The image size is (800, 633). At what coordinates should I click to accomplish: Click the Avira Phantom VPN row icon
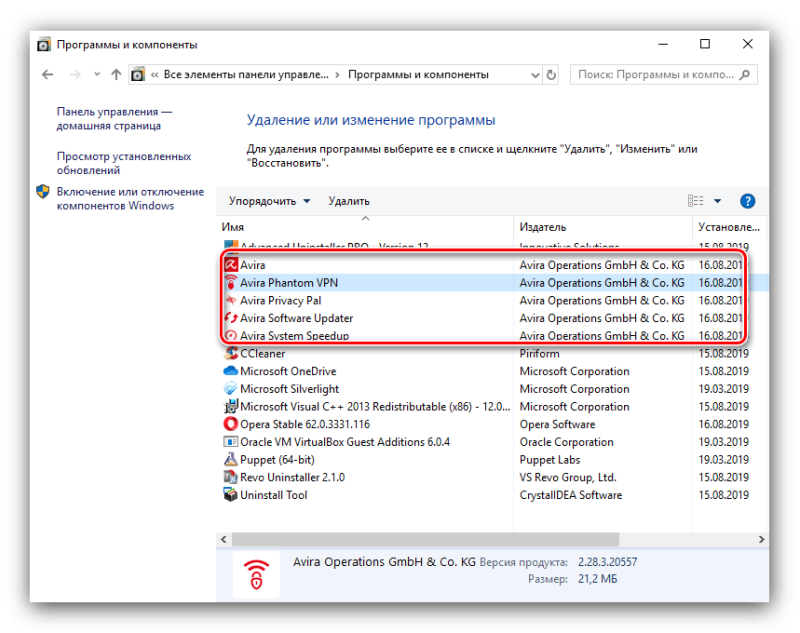[x=231, y=283]
